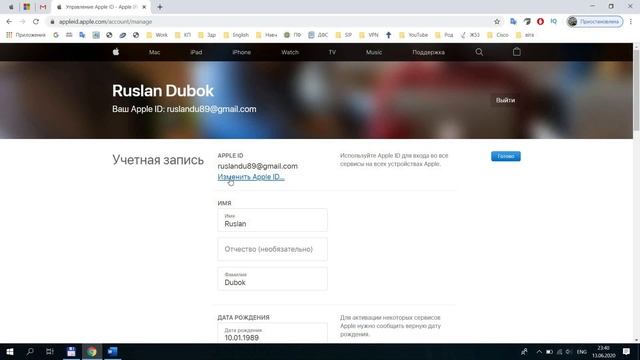Click the last name field containing Dubok
The image size is (640, 360).
(272, 279)
